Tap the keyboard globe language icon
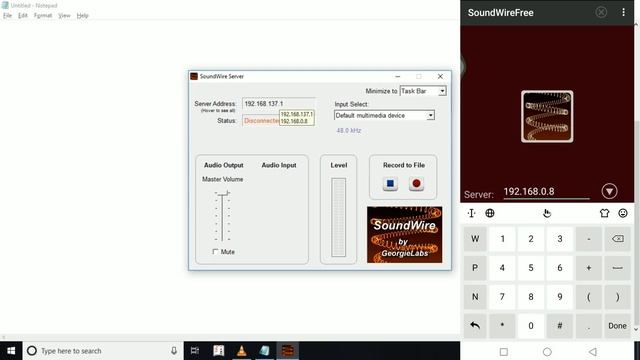640x360 pixels. [490, 213]
